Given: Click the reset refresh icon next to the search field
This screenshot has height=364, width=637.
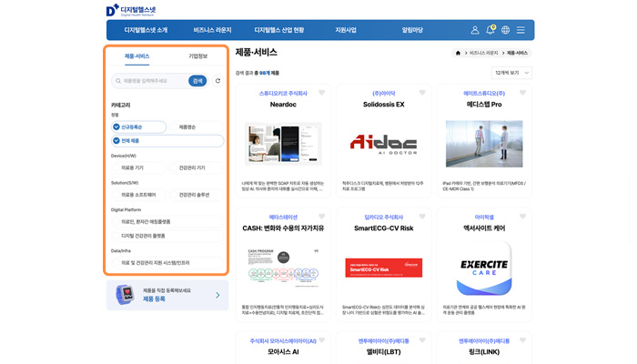Looking at the screenshot, I should [x=217, y=81].
